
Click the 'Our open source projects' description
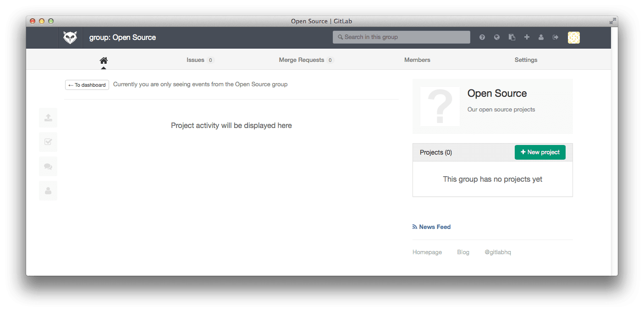[x=501, y=110]
